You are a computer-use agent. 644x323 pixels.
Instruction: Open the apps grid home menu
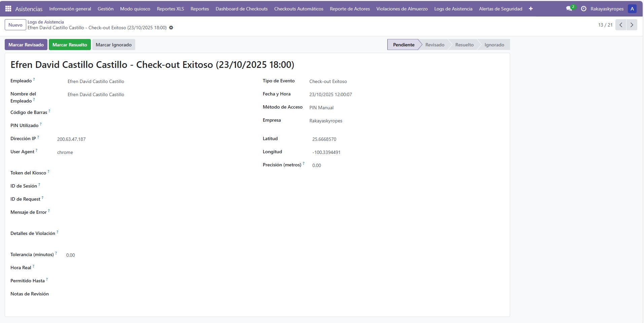8,9
